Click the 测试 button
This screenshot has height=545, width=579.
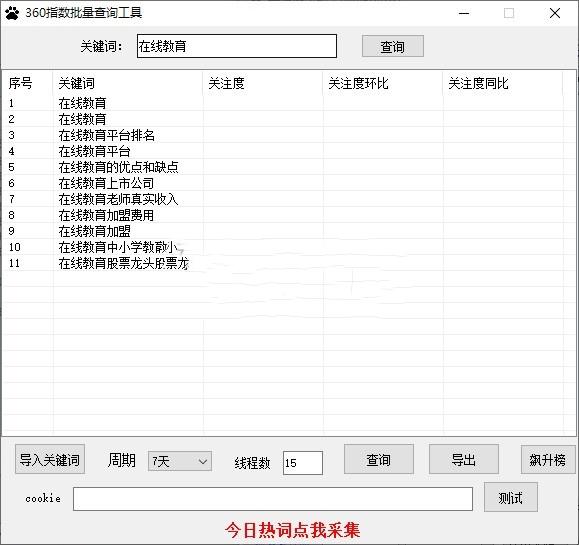(511, 497)
